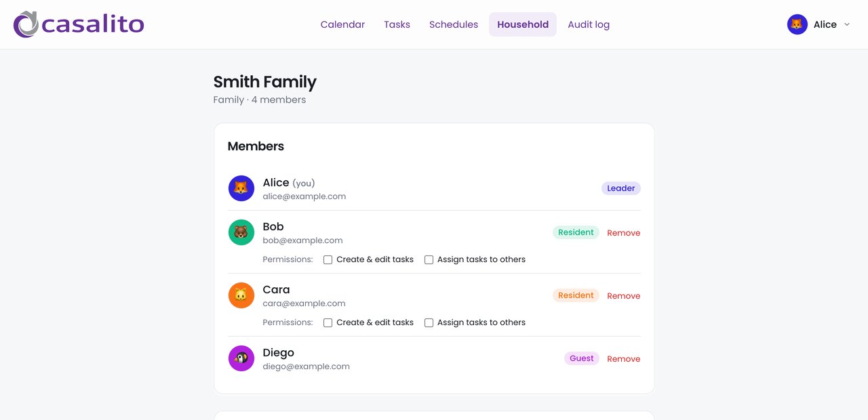
Task: Click Bob's bear avatar
Action: coord(241,232)
